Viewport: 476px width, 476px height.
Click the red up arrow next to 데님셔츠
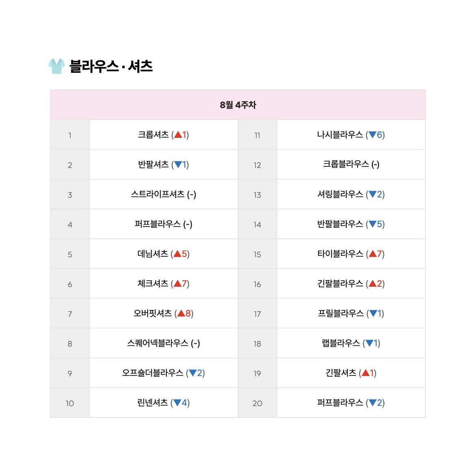pyautogui.click(x=178, y=254)
